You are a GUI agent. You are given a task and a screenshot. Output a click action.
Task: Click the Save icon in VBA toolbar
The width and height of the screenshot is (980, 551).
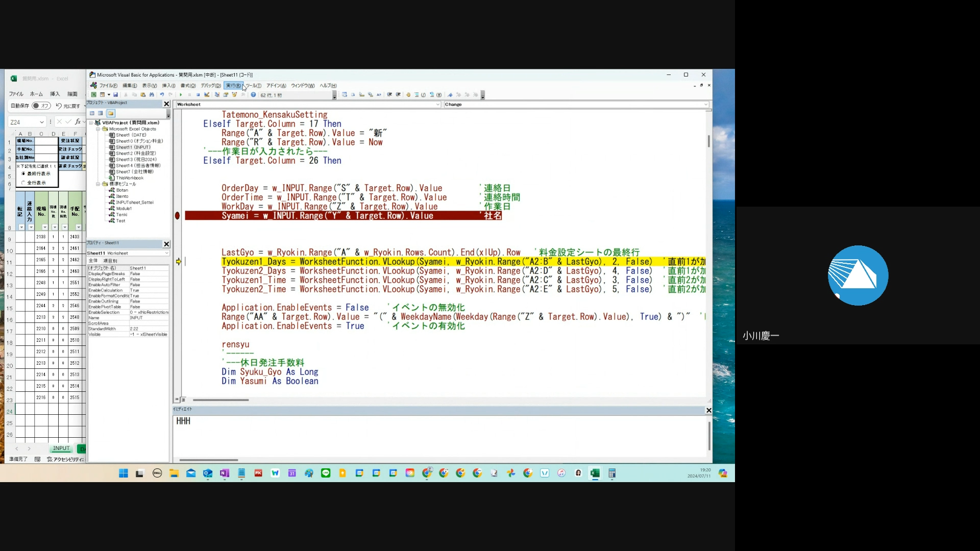pyautogui.click(x=115, y=95)
